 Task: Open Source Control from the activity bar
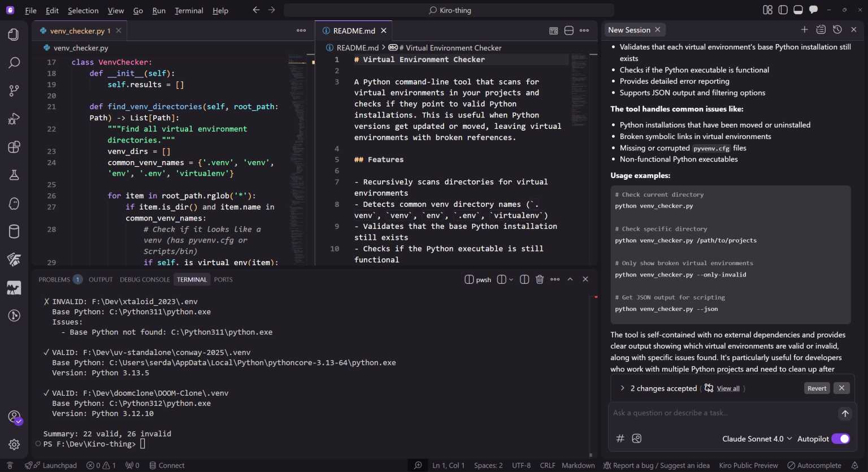pos(14,90)
